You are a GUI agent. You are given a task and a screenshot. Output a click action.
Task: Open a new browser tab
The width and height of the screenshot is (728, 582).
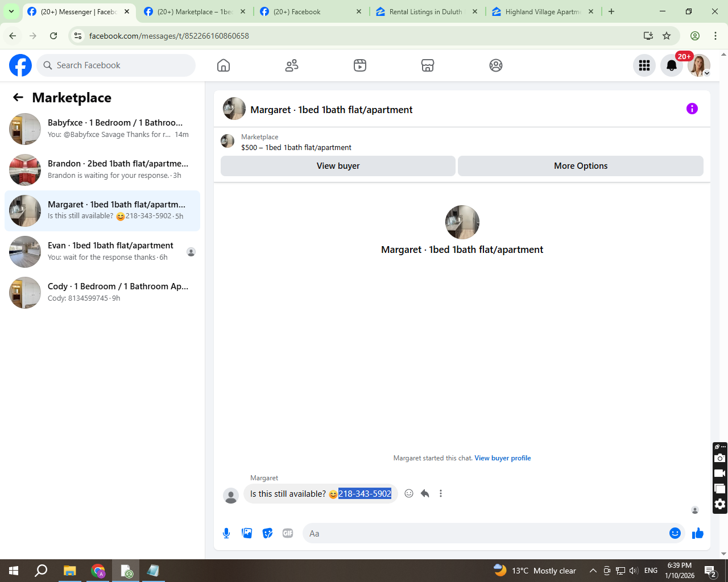611,11
